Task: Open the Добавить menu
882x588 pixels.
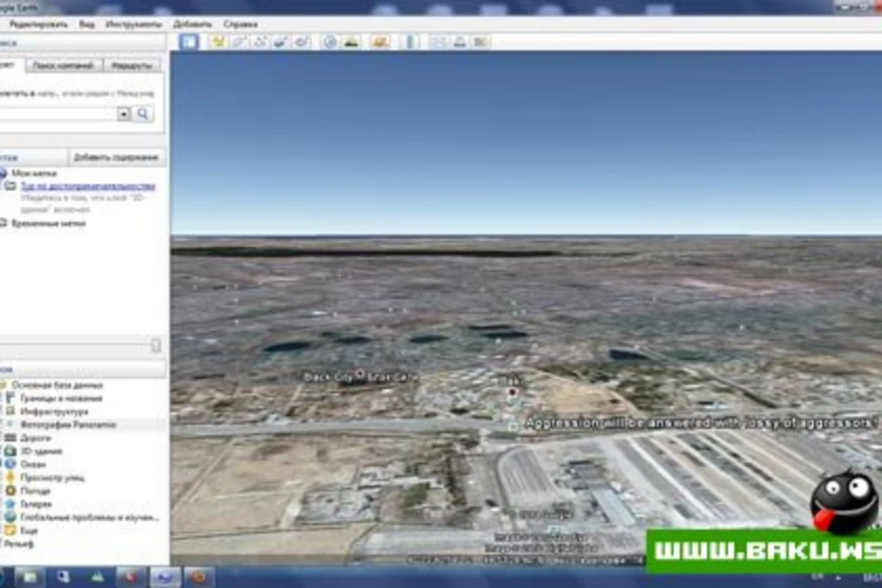Action: point(193,24)
